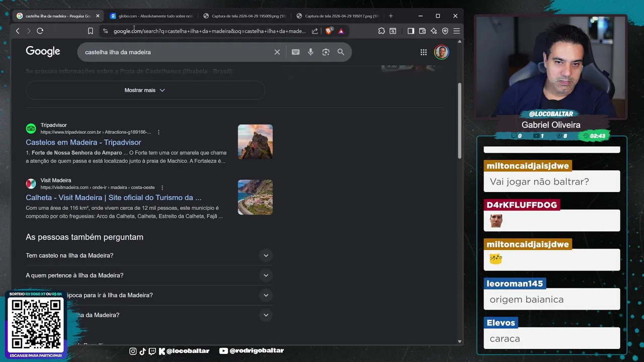644x362 pixels.
Task: Click the 'Visit Madeira' site name label
Action: pos(56,180)
